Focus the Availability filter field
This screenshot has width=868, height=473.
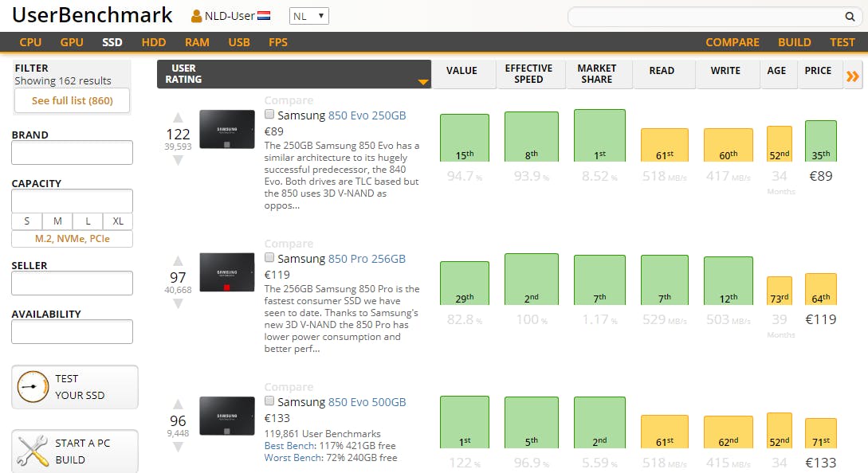(x=72, y=331)
